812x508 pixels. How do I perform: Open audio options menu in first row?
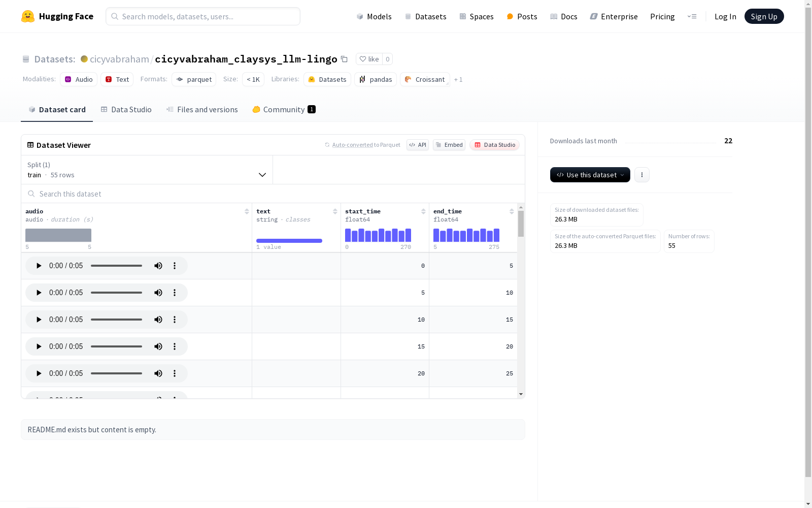[175, 266]
